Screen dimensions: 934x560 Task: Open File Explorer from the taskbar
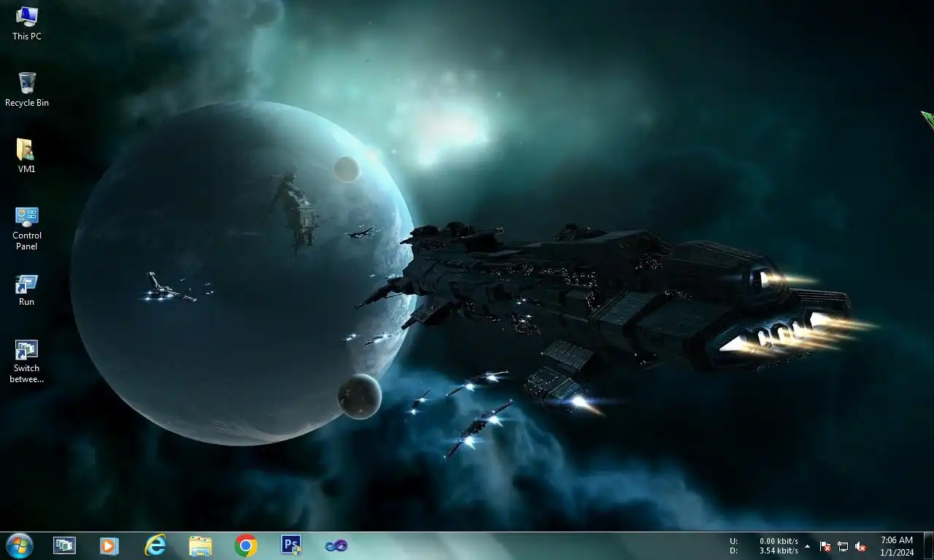click(x=200, y=545)
